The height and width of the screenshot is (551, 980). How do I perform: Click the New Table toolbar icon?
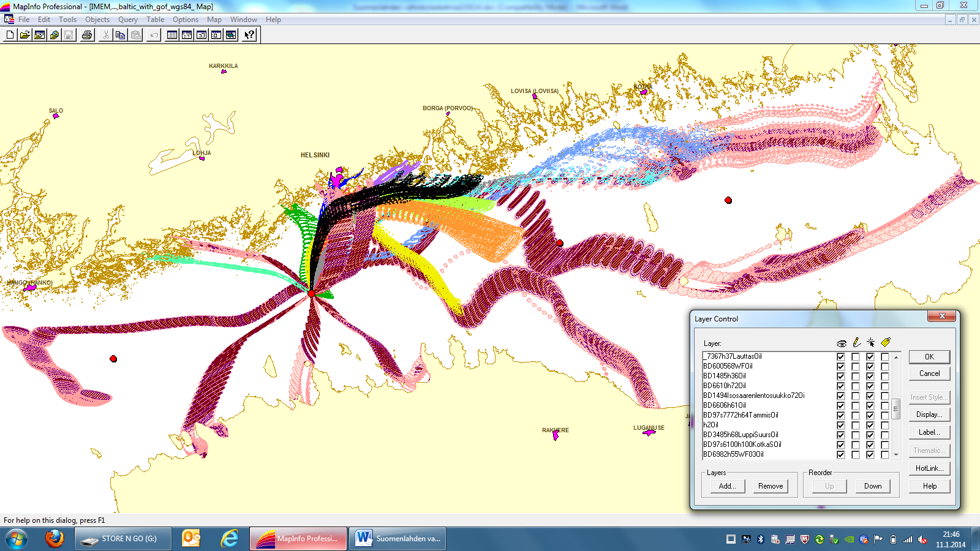[10, 35]
